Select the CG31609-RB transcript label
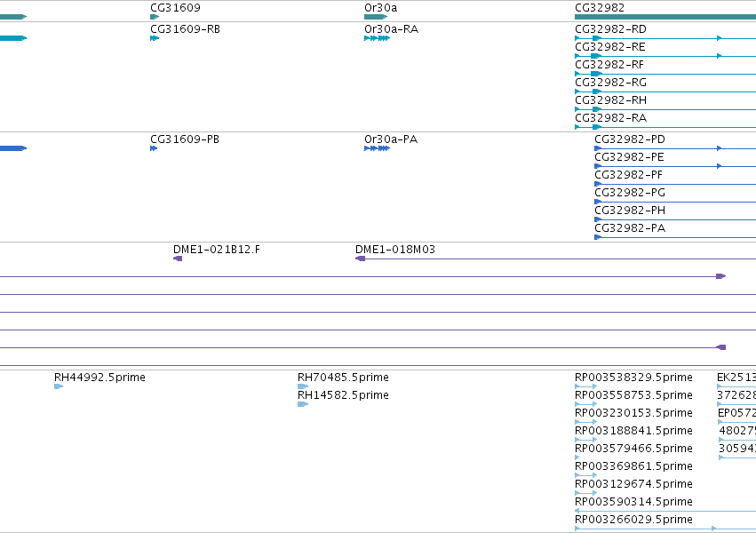The height and width of the screenshot is (533, 756). [x=185, y=29]
